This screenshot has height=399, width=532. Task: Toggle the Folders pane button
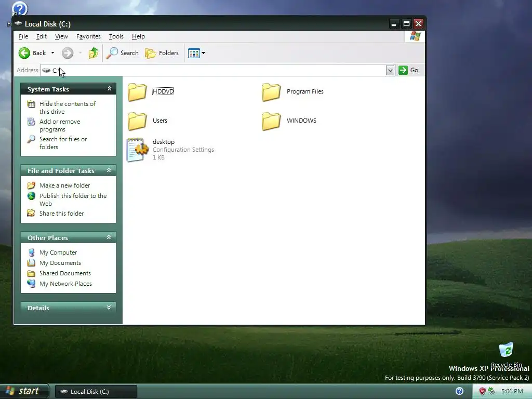click(x=162, y=53)
